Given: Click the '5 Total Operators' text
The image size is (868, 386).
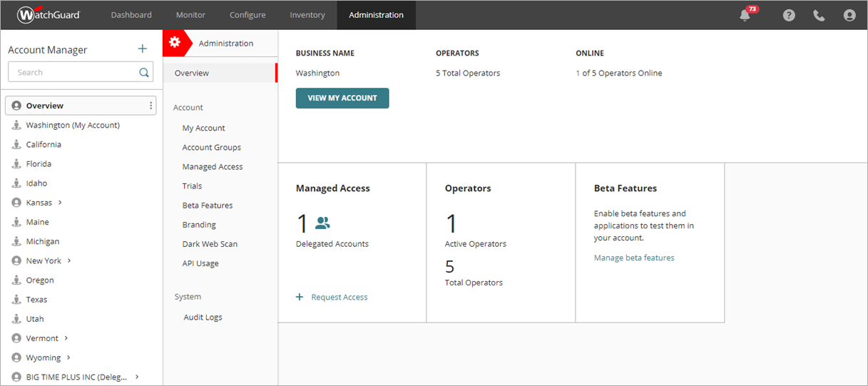Looking at the screenshot, I should [468, 73].
